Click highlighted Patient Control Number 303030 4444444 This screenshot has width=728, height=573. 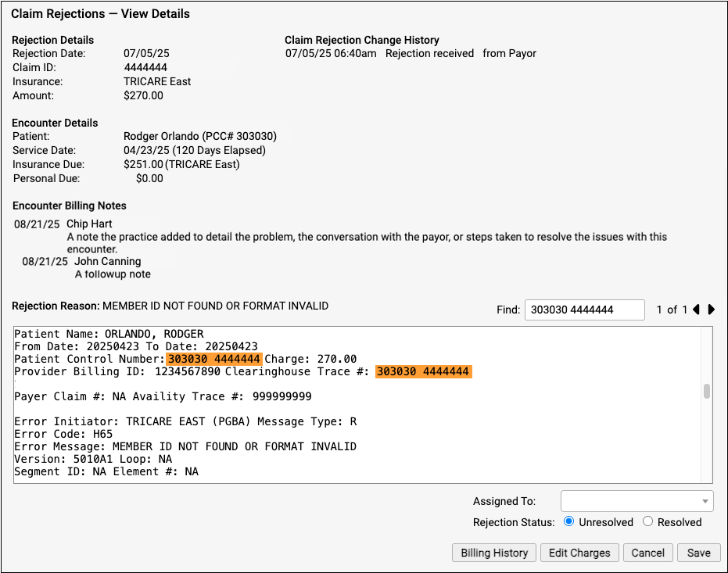click(x=214, y=359)
